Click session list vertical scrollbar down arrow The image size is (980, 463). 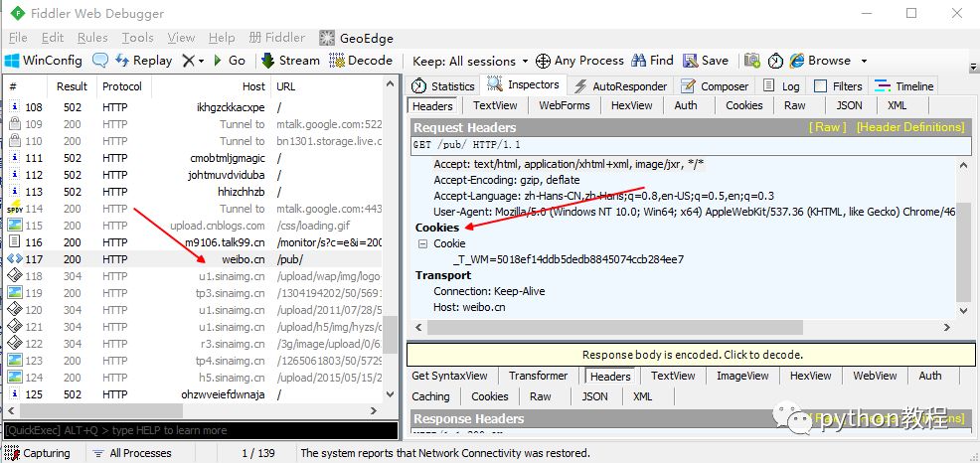pos(391,394)
